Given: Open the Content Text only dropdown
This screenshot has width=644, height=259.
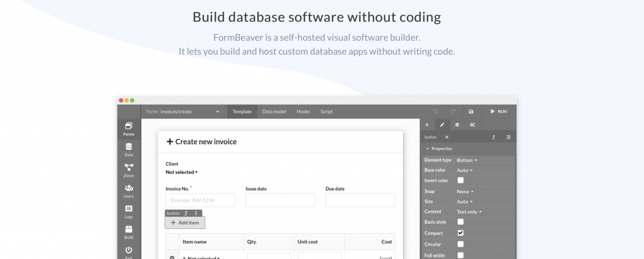Looking at the screenshot, I should pos(470,212).
